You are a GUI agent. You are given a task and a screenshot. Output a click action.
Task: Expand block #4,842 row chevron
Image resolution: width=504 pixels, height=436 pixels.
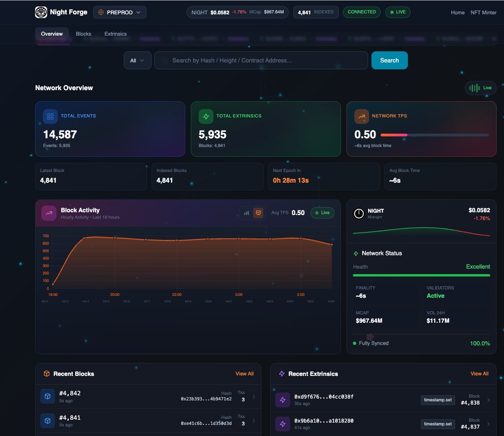click(254, 396)
